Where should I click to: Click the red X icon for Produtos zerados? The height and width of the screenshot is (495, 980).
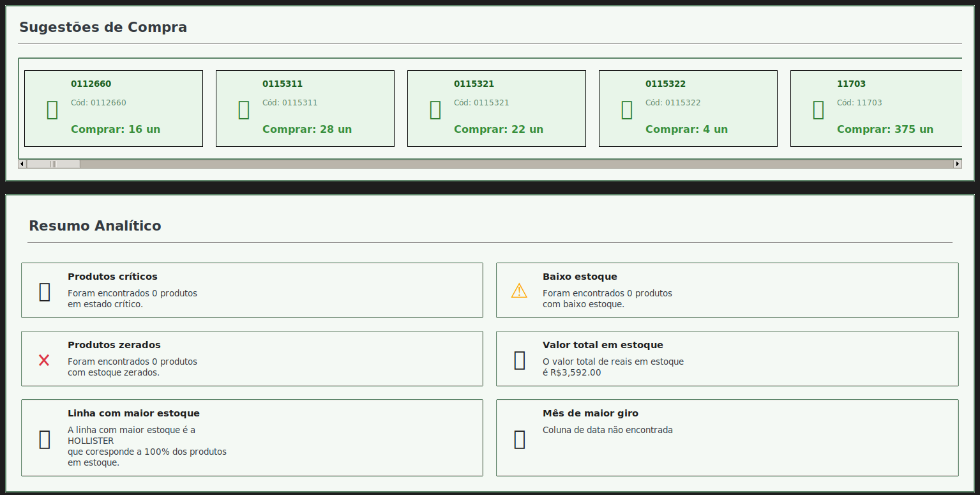coord(44,360)
